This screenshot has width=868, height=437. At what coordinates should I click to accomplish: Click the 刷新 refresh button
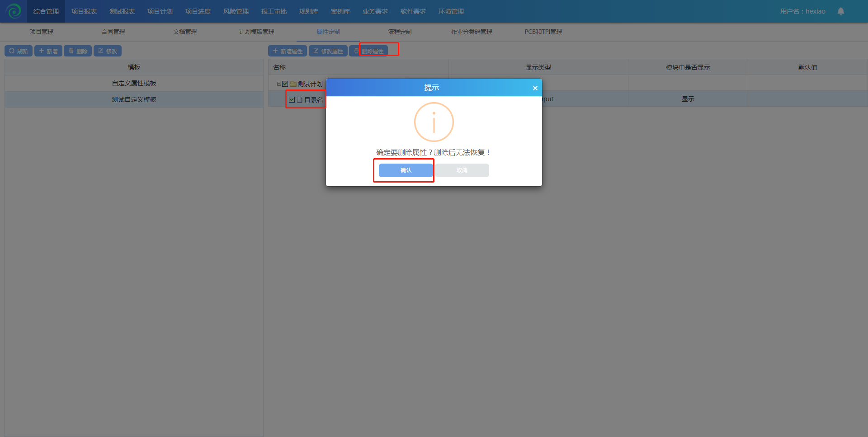[x=19, y=51]
